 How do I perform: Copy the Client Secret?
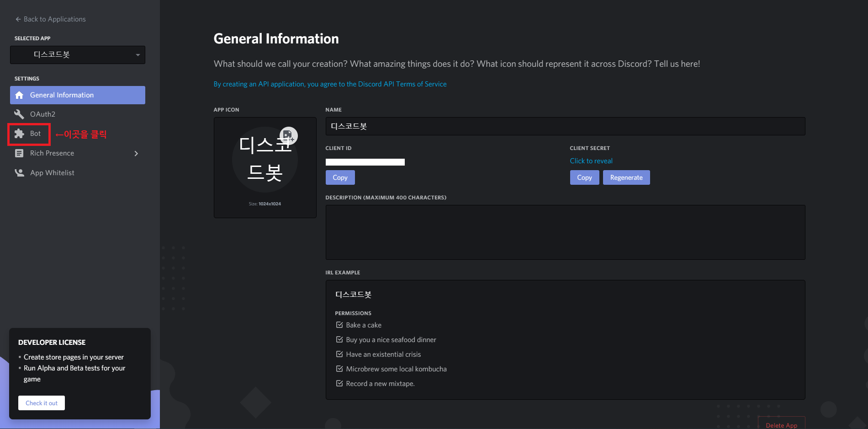[x=584, y=177]
